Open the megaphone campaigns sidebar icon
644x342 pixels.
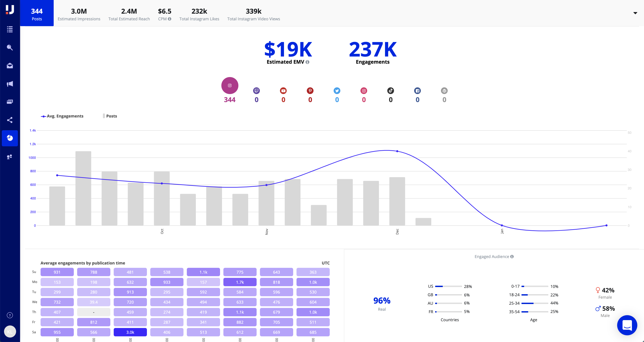point(10,84)
